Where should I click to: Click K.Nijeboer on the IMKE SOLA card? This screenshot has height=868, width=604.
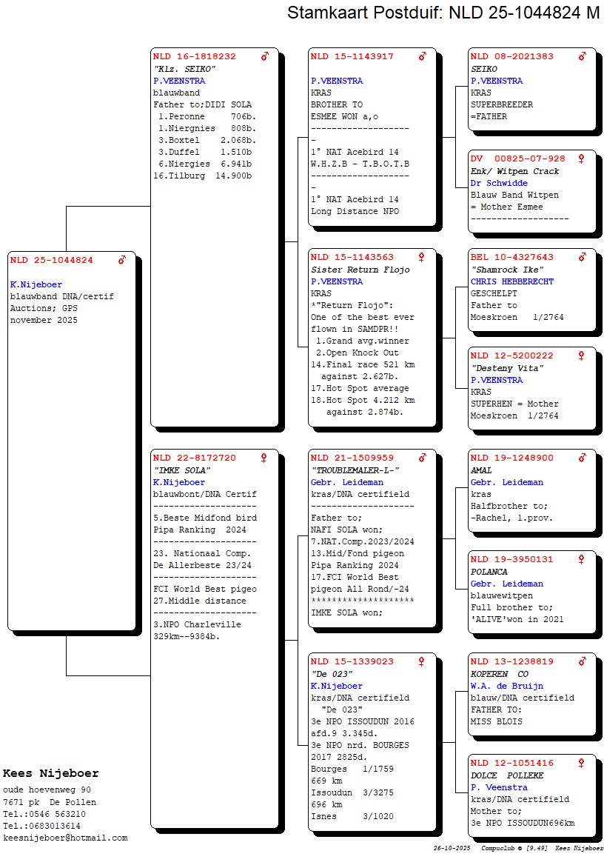(179, 482)
